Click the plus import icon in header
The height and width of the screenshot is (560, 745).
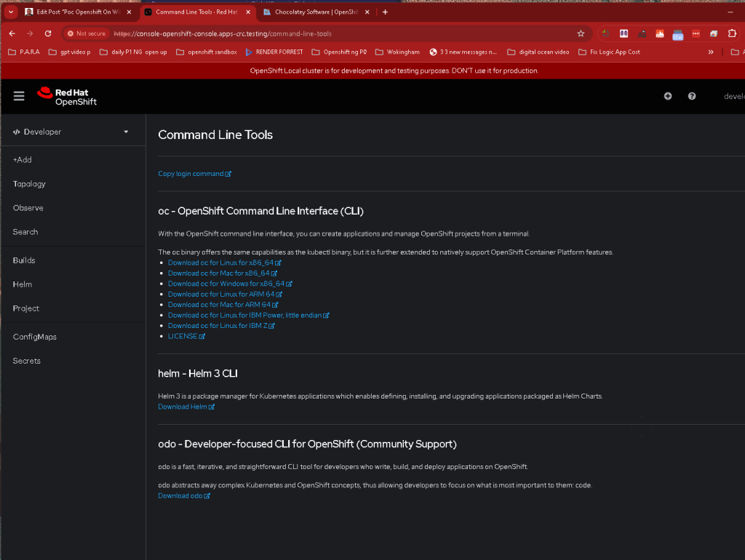click(x=668, y=96)
